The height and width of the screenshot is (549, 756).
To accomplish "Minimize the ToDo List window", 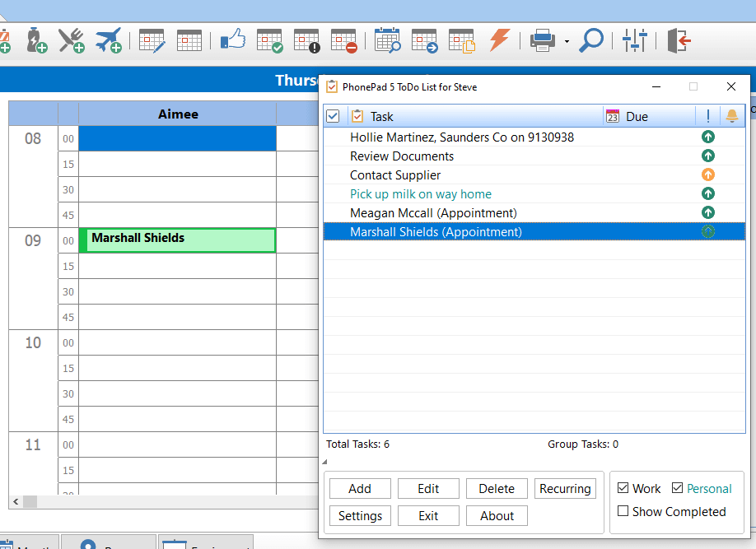I will point(656,86).
